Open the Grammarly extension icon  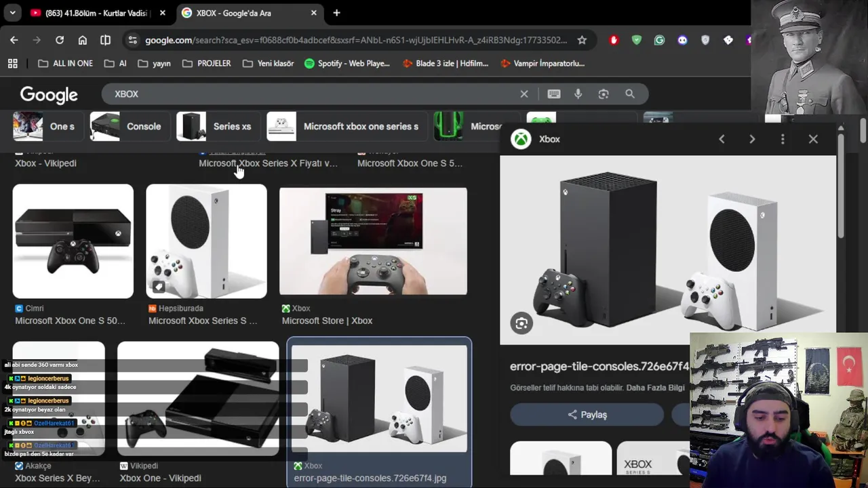point(659,40)
